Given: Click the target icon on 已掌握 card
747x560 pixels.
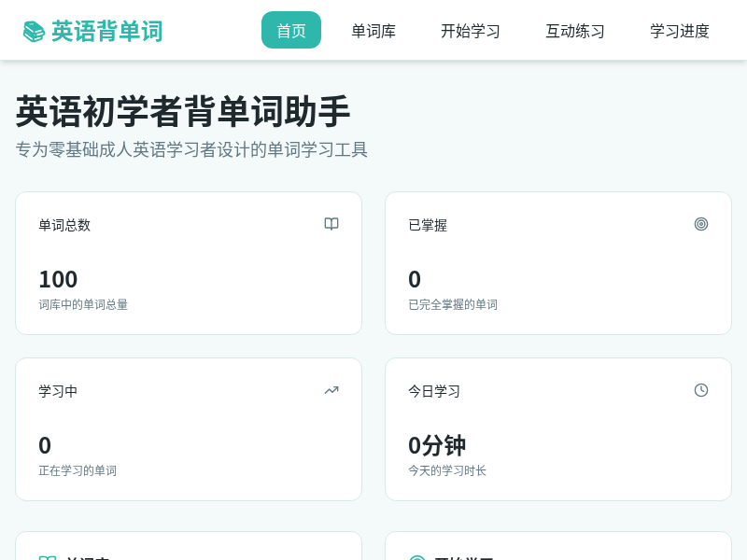Looking at the screenshot, I should click(x=701, y=224).
